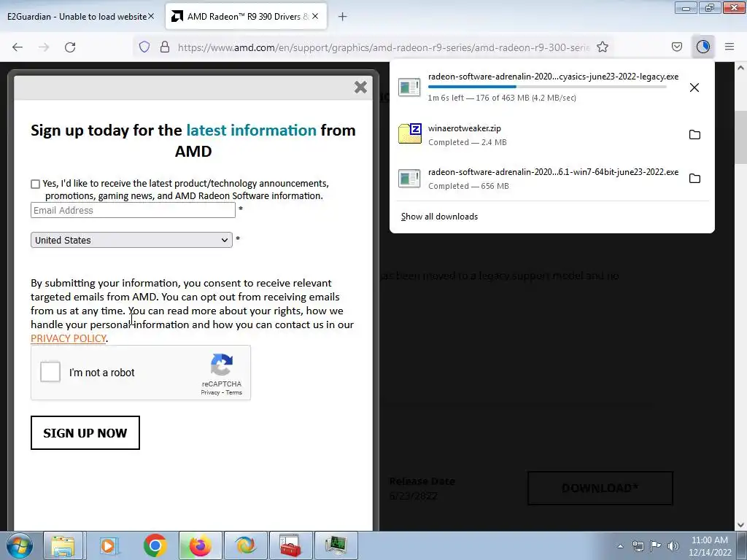Click the reCAPTCHA logo
This screenshot has width=747, height=560.
click(x=222, y=365)
